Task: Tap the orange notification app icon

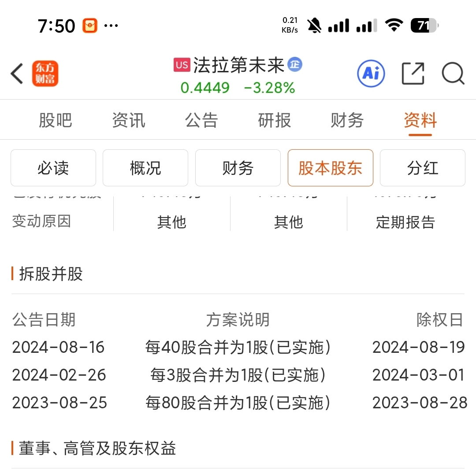Action: [90, 26]
